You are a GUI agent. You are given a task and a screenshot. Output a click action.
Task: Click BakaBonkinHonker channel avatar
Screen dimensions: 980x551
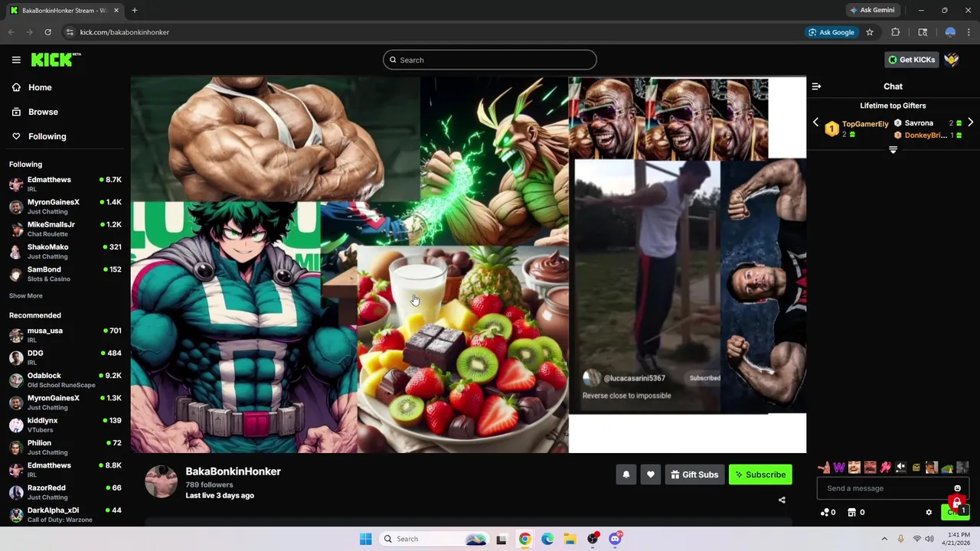click(x=161, y=481)
